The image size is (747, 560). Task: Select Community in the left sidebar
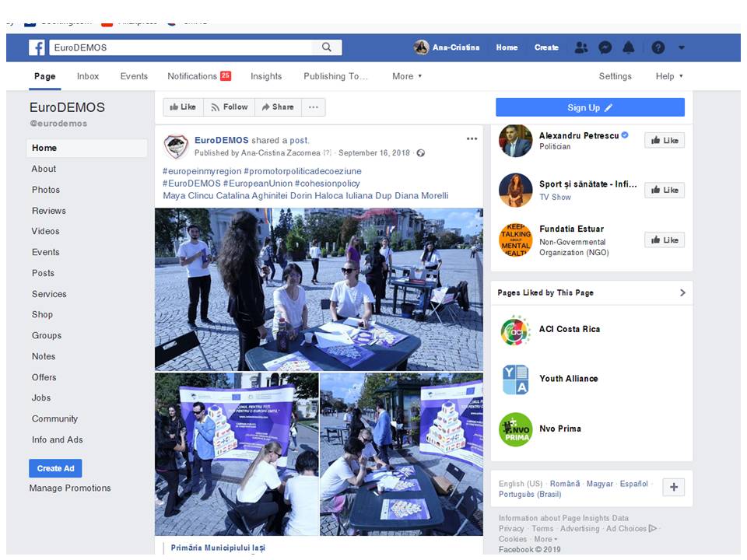coord(54,419)
